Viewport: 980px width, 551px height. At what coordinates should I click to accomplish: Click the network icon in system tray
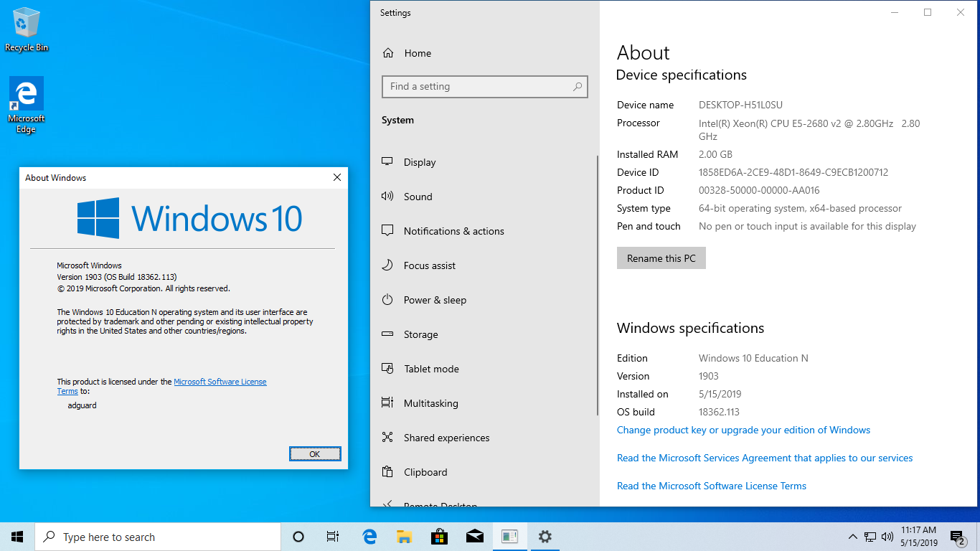[870, 537]
